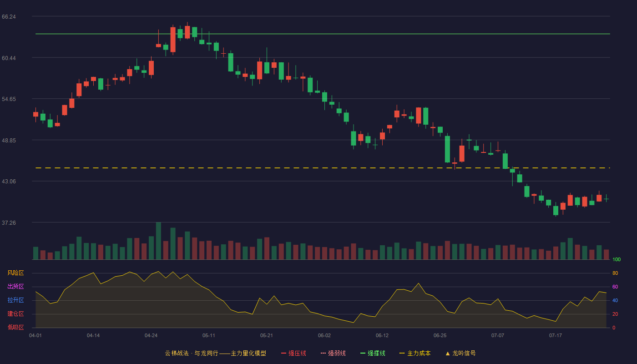Click the 06-02 date label

point(324,335)
